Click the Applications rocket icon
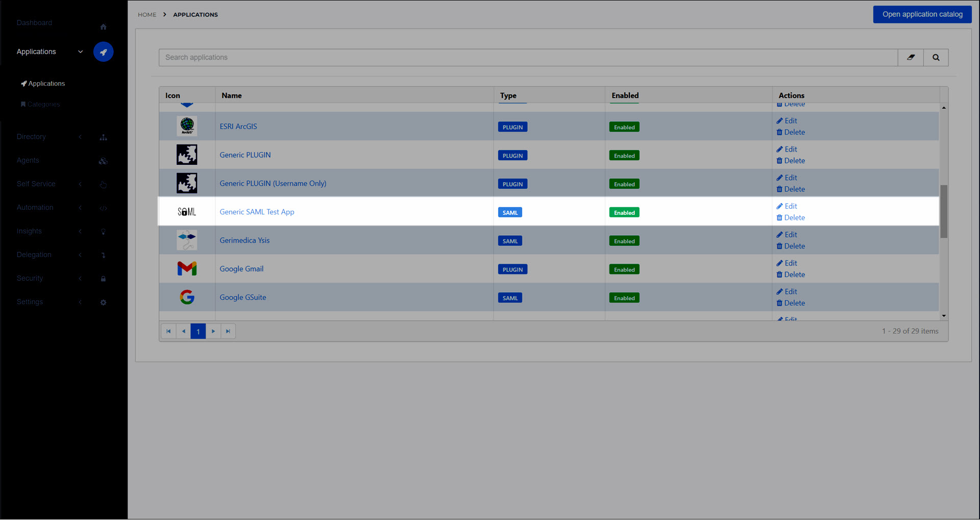The image size is (980, 520). (103, 52)
